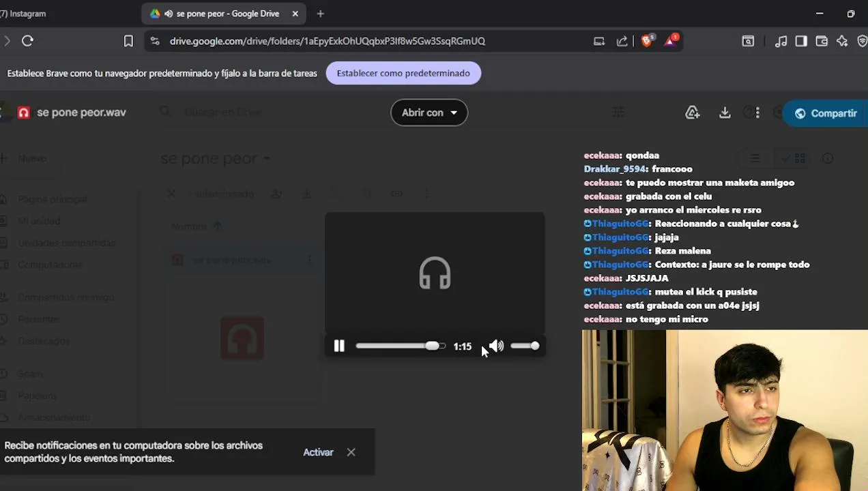Click the headphones placeholder in player
This screenshot has height=491, width=868.
(x=435, y=273)
